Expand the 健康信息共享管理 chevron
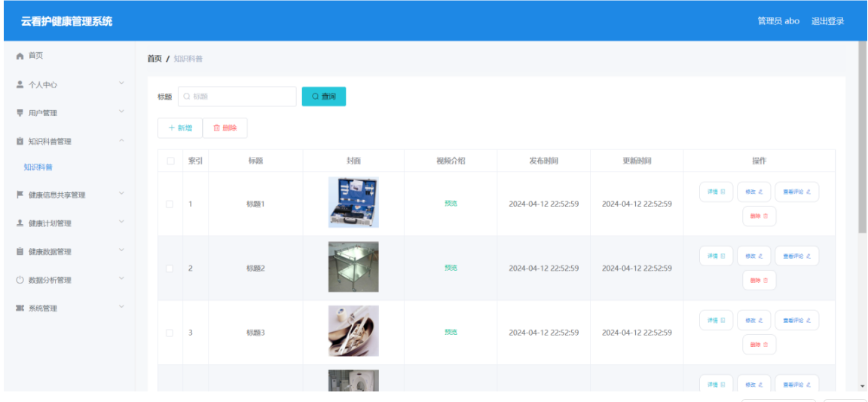 [122, 194]
